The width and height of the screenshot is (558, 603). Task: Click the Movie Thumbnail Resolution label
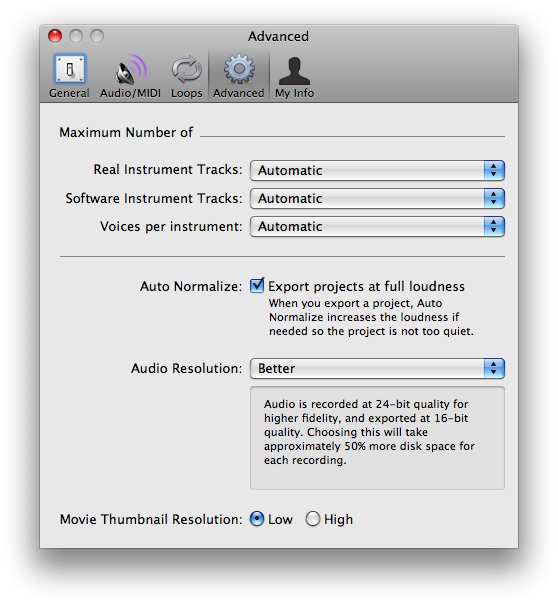tap(151, 519)
